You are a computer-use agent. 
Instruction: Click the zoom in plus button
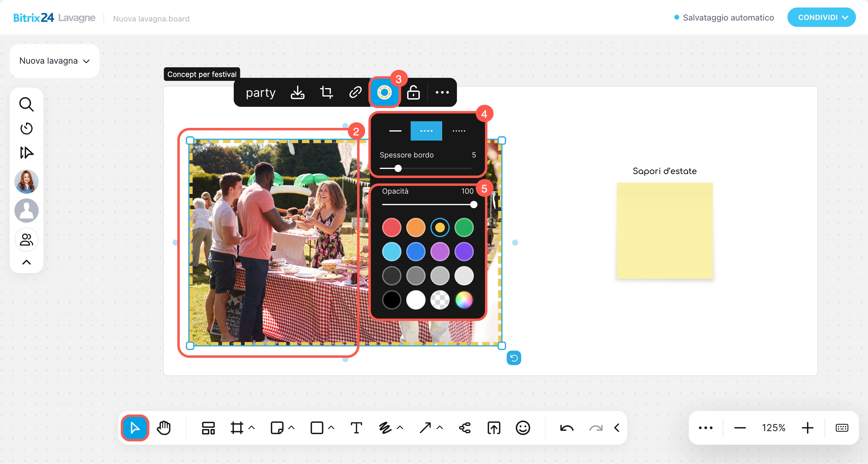[x=807, y=428]
